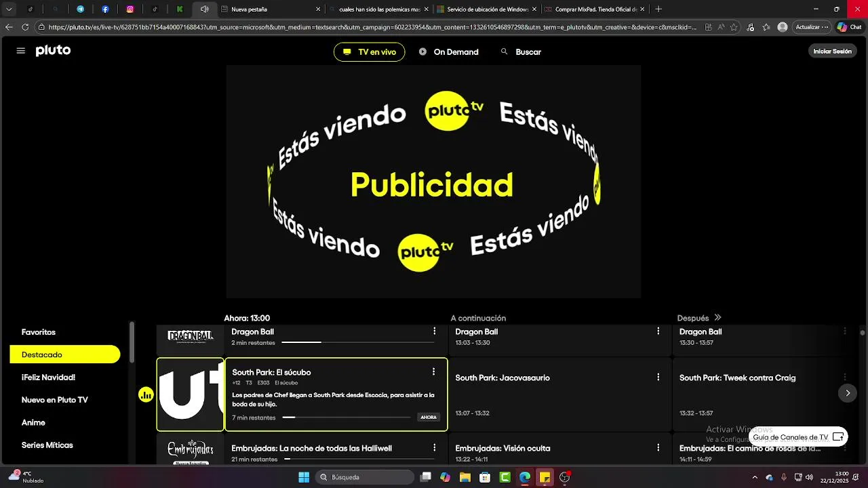The width and height of the screenshot is (868, 488).
Task: Jump forward with the Después double chevron
Action: [717, 318]
